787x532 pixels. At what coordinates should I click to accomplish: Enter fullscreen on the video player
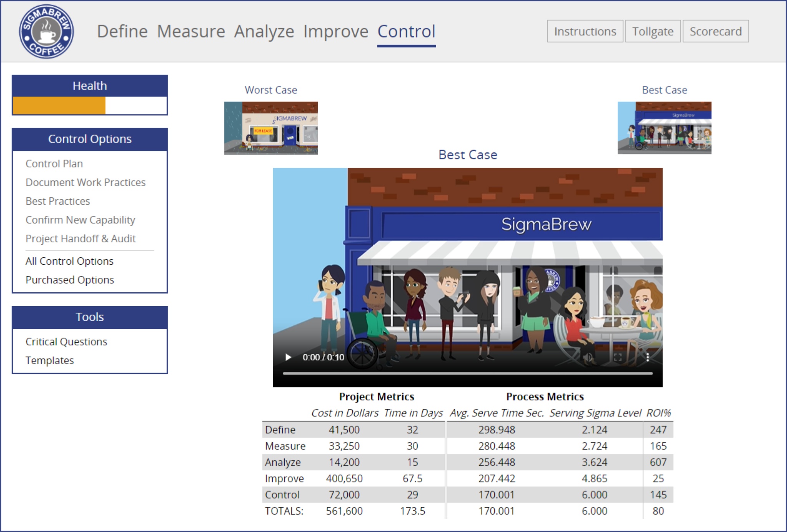point(618,357)
